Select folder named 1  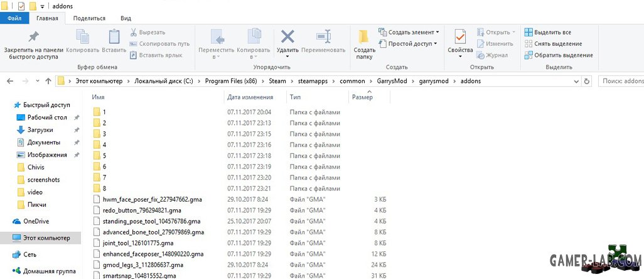click(99, 112)
